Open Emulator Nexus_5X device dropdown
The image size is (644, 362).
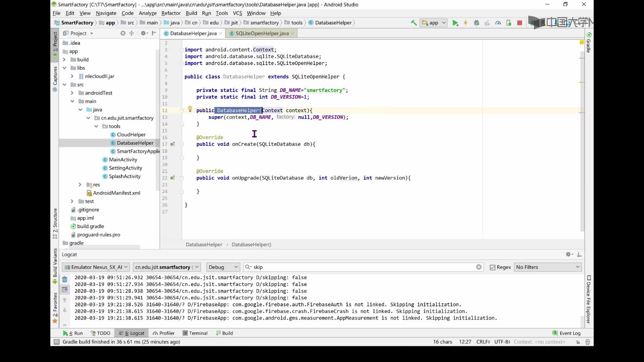(x=96, y=267)
